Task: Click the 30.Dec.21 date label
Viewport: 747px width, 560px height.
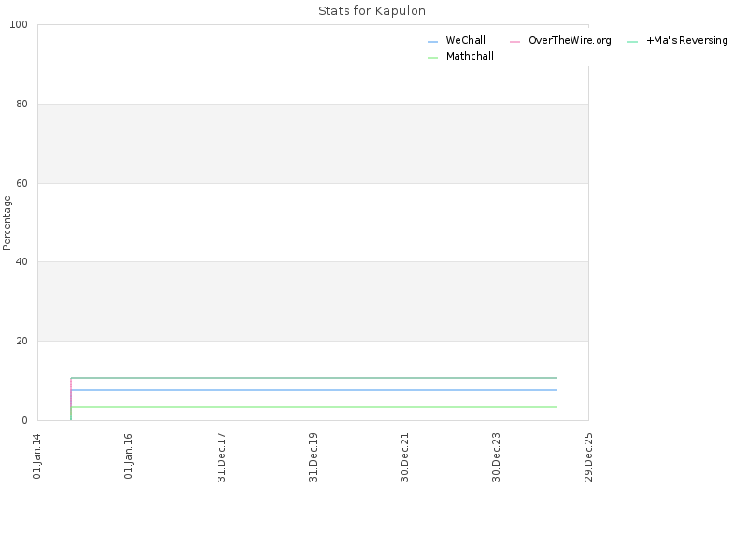Action: (404, 457)
